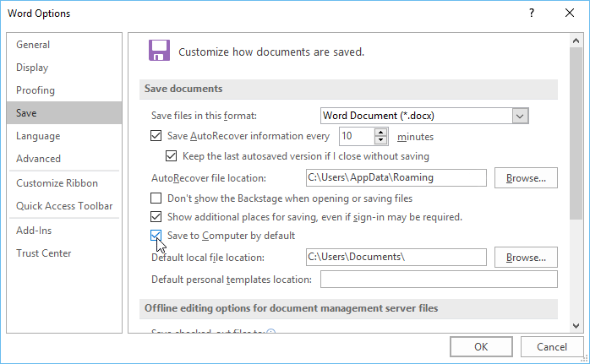Open the Save files format dropdown
Screen dimensions: 590x364
pyautogui.click(x=520, y=116)
